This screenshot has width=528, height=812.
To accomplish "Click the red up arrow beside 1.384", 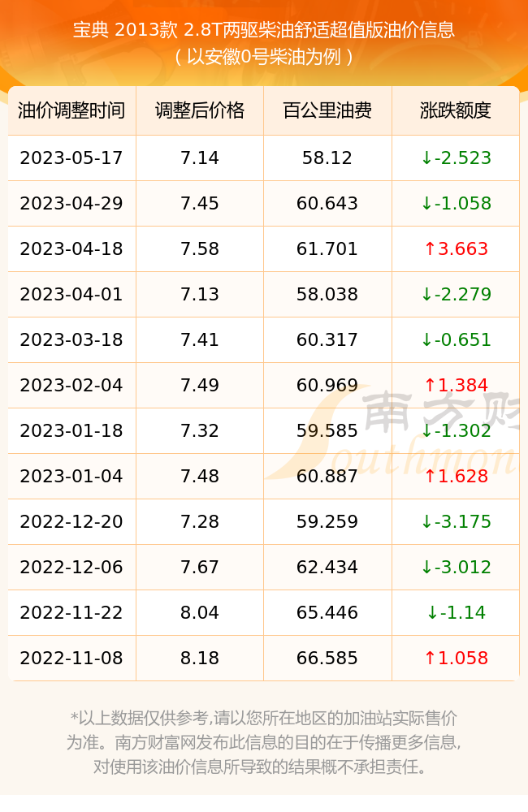I will (x=430, y=385).
